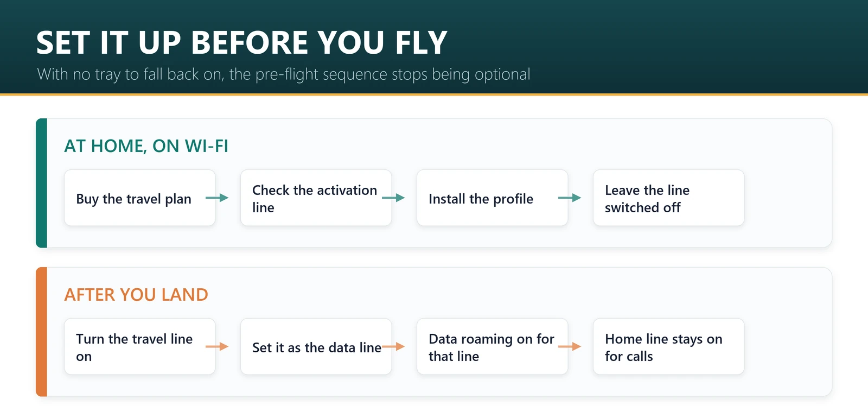Click the orange accent bar of the landing section
The width and height of the screenshot is (868, 418).
(x=41, y=332)
